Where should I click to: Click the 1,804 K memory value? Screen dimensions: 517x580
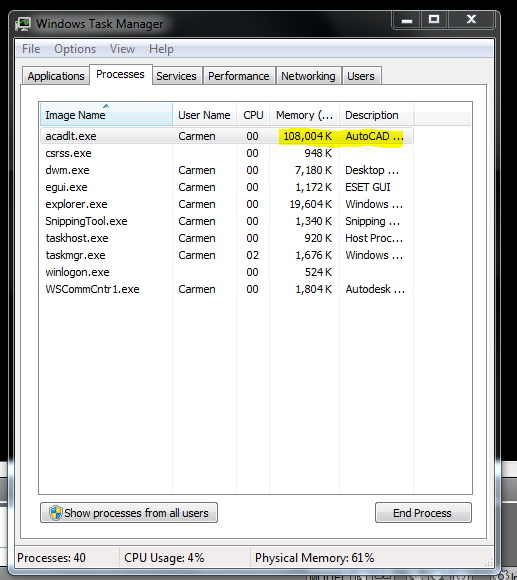pos(314,289)
